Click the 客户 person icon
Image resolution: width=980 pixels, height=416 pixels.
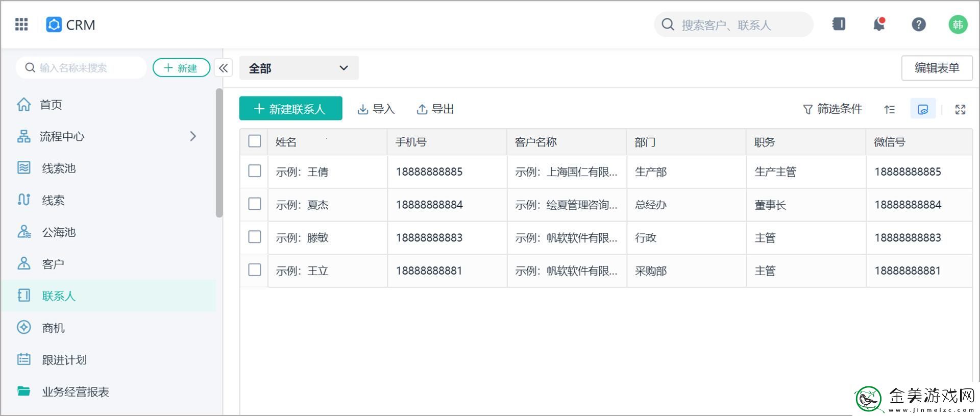[x=23, y=264]
